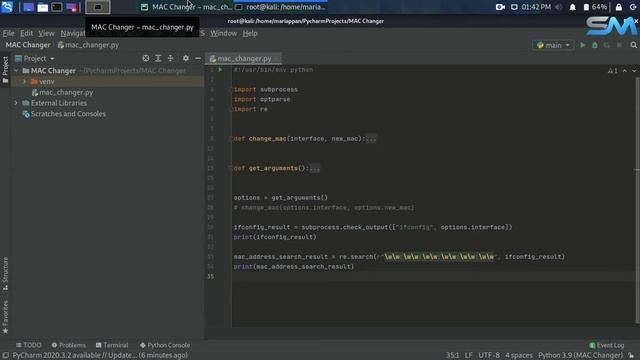
Task: Expand the External Libraries node
Action: (x=16, y=103)
